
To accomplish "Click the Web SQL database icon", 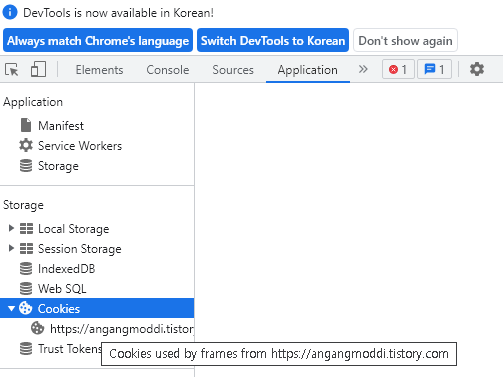I will point(26,289).
